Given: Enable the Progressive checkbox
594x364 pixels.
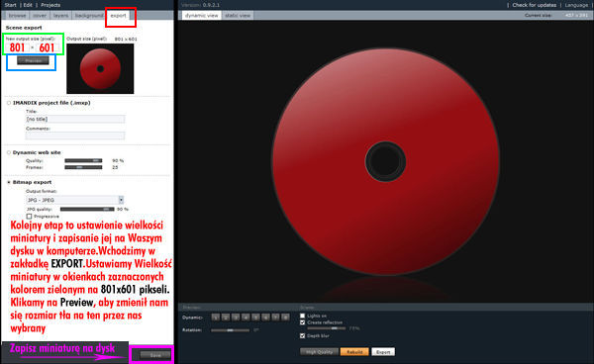Looking at the screenshot, I should pyautogui.click(x=29, y=217).
